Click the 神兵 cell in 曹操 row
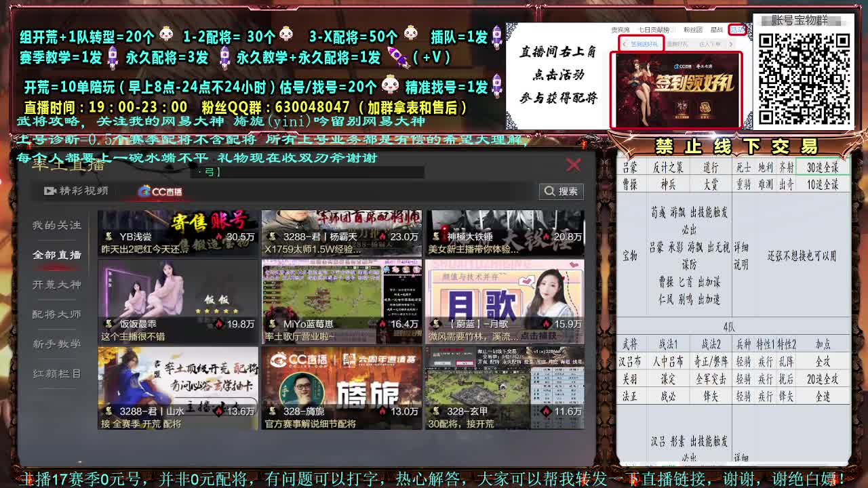Viewport: 868px width, 488px height. 668,184
